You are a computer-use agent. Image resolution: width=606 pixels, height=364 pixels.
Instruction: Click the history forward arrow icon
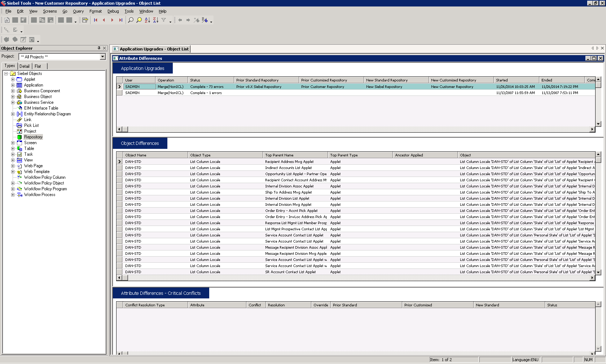[x=188, y=20]
